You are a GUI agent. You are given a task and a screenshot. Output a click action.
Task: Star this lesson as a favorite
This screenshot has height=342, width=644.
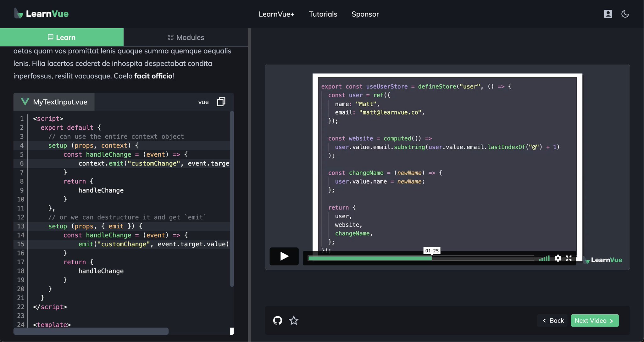(294, 320)
